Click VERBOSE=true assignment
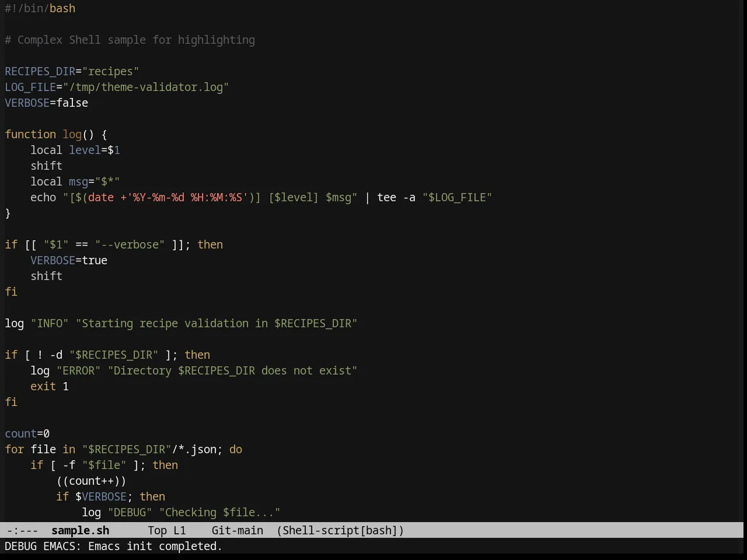The width and height of the screenshot is (747, 560). pos(69,260)
